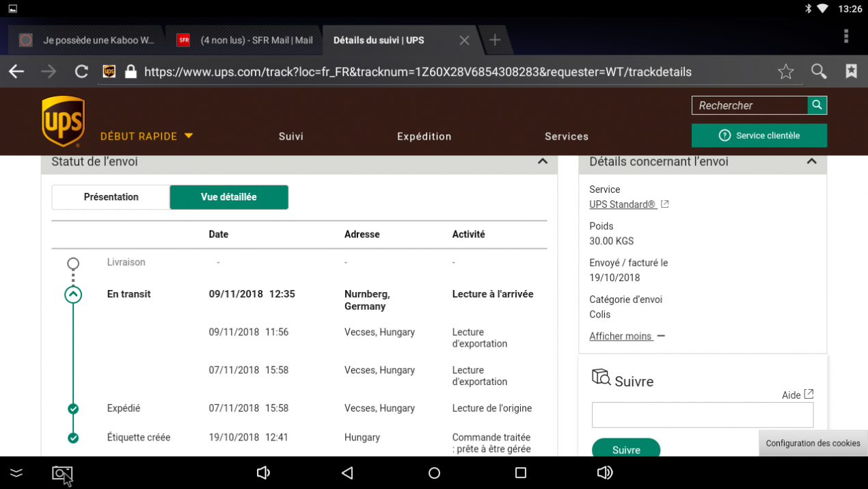Click the Expédié status checkmark

(73, 408)
